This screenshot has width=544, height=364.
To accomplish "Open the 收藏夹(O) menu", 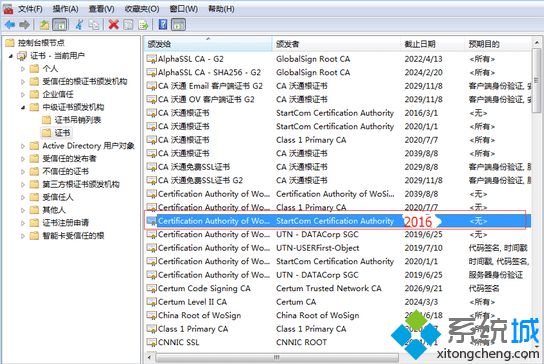I will 142,9.
